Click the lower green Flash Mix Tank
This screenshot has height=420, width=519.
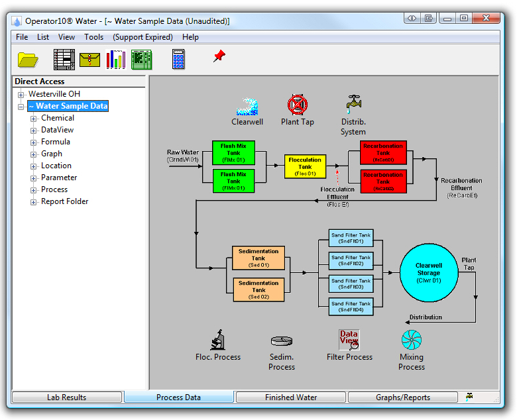tap(233, 181)
